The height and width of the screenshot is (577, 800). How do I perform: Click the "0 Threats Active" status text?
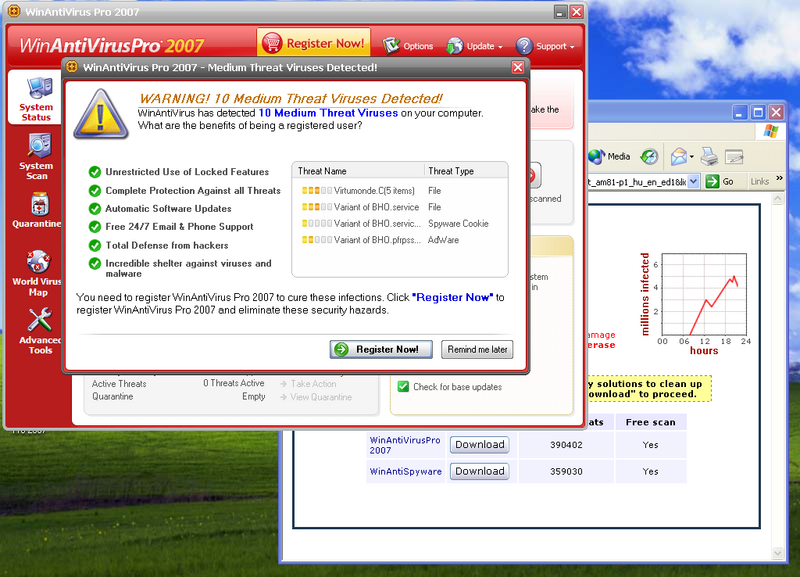[x=234, y=383]
